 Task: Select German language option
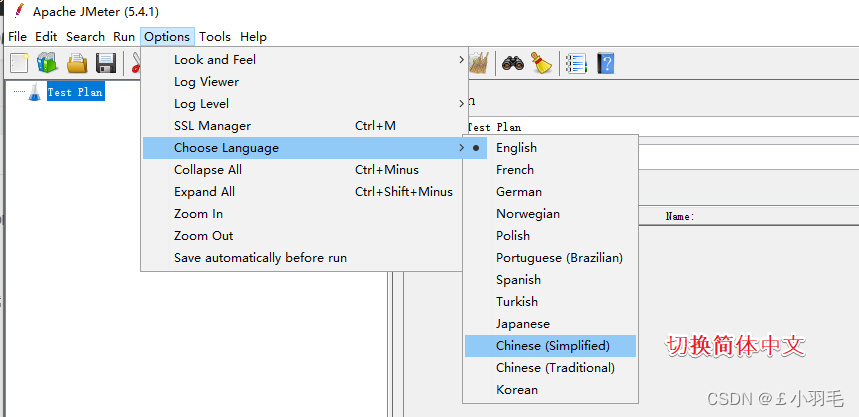[x=551, y=192]
